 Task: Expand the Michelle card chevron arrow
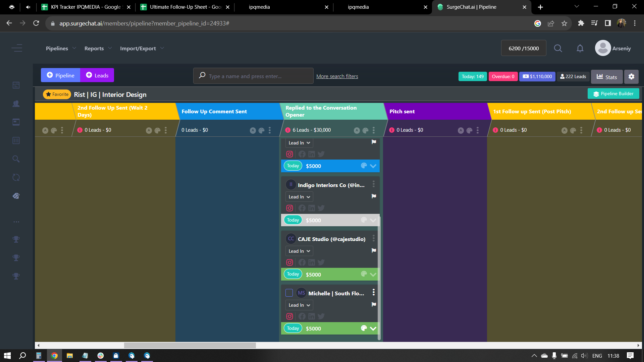(x=373, y=328)
